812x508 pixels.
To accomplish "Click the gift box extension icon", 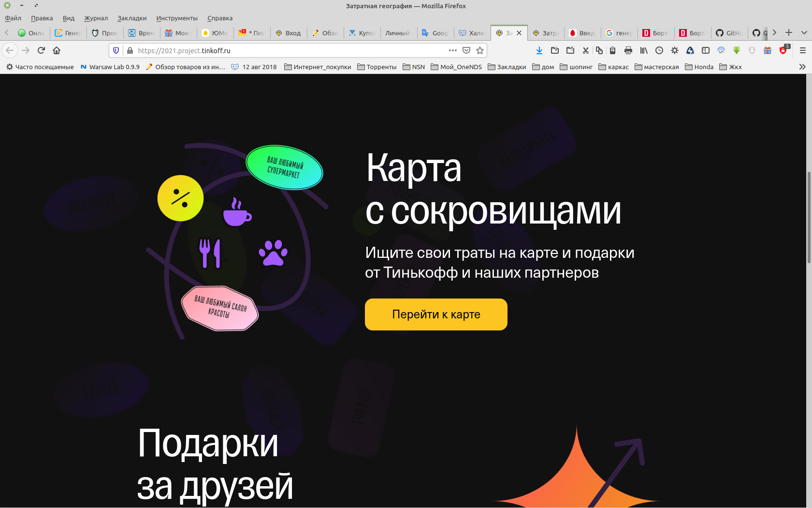I will click(x=768, y=50).
